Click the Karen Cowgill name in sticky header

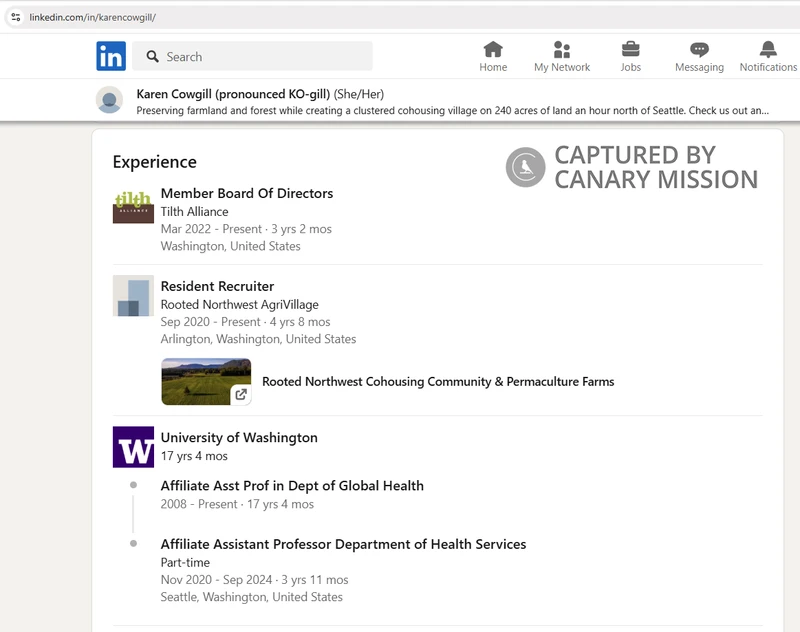233,94
